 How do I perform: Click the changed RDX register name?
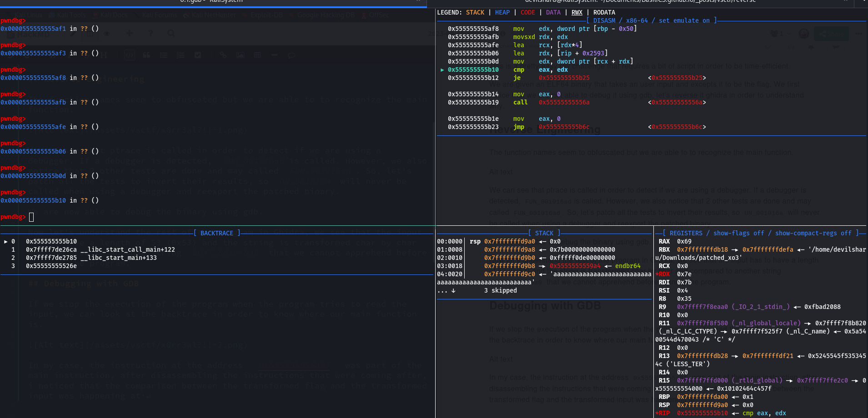point(664,274)
